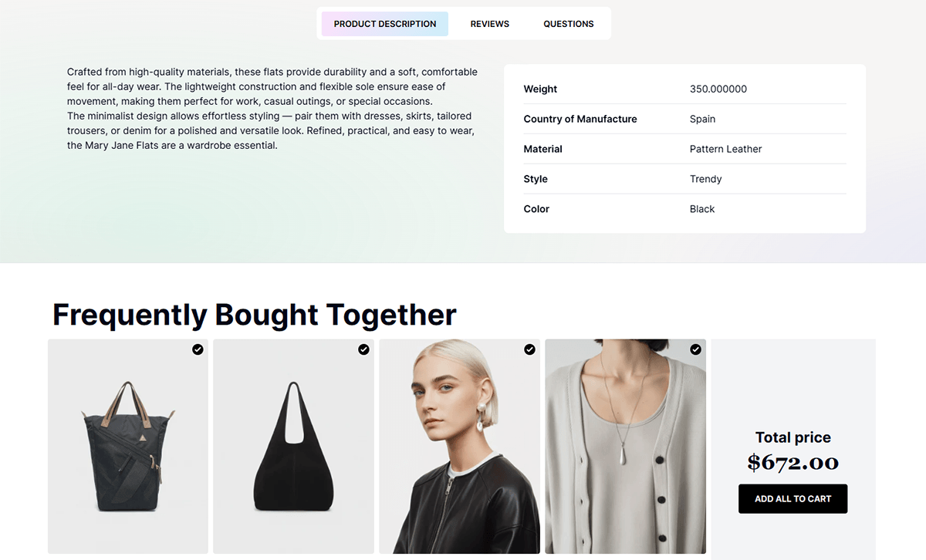Click the Frequently Bought Together heading
This screenshot has width=926, height=560.
[x=254, y=315]
